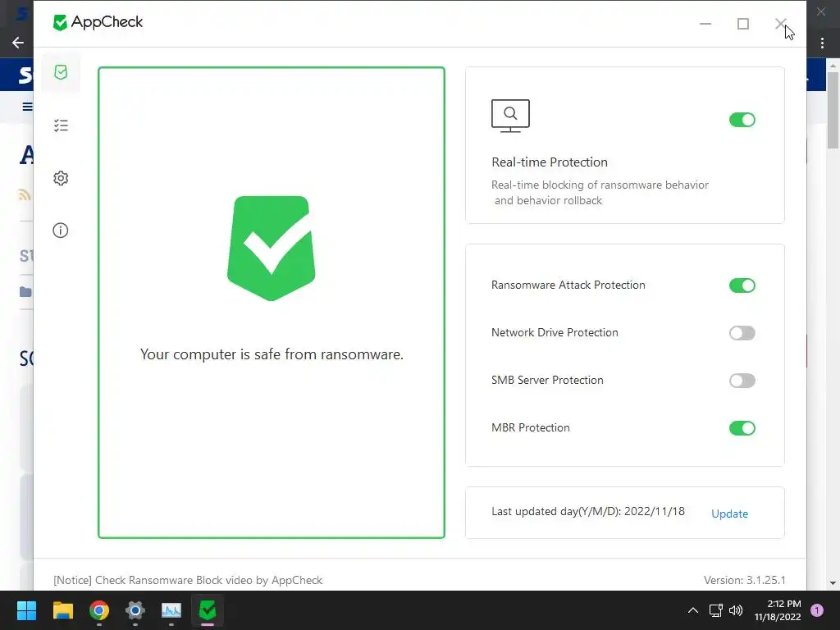
Task: Click the folder icon on background webpage
Action: [25, 291]
